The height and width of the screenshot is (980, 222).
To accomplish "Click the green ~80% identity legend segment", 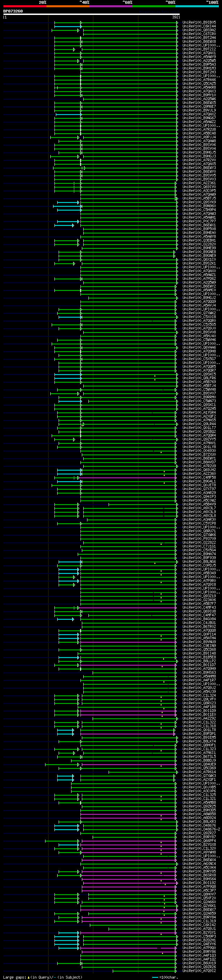I will 154,6.
